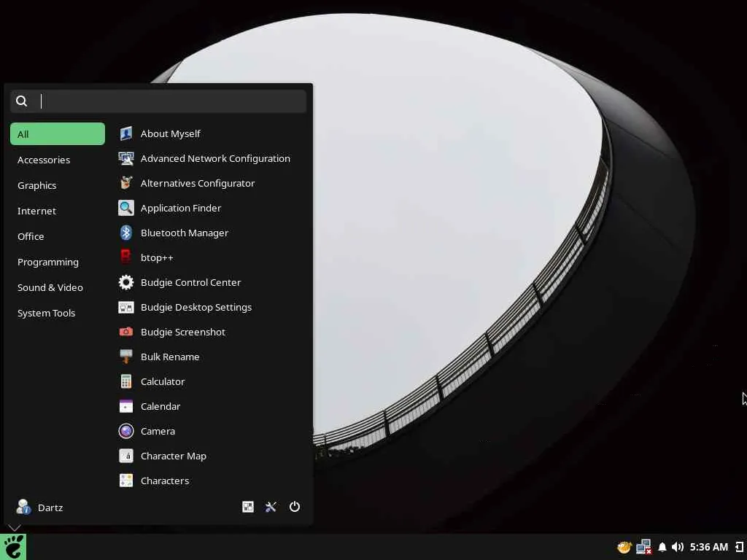Select the Office category
This screenshot has width=747, height=560.
click(x=58, y=236)
